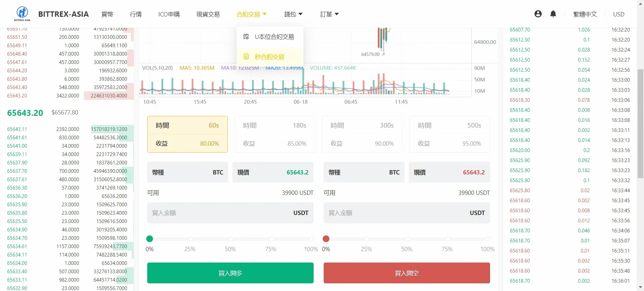Screen dimensions: 644x291
Task: Select the bid order row 65634.61
Action: pos(67,246)
